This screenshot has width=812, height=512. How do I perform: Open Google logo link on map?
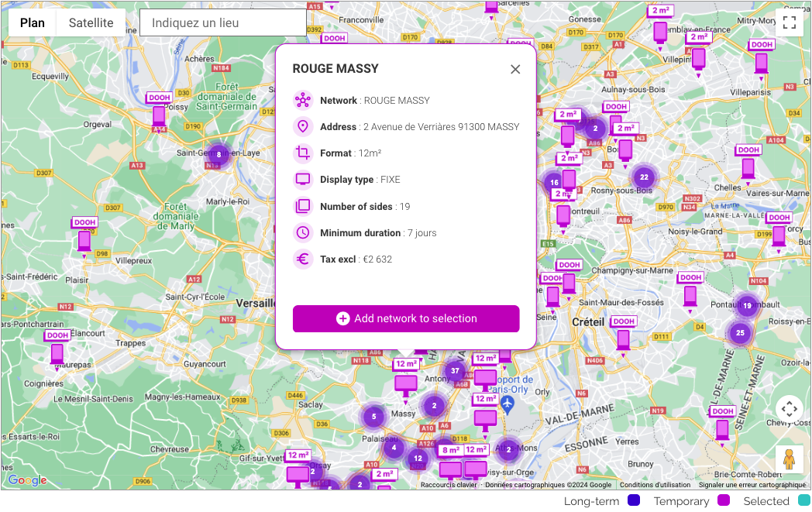(x=27, y=480)
